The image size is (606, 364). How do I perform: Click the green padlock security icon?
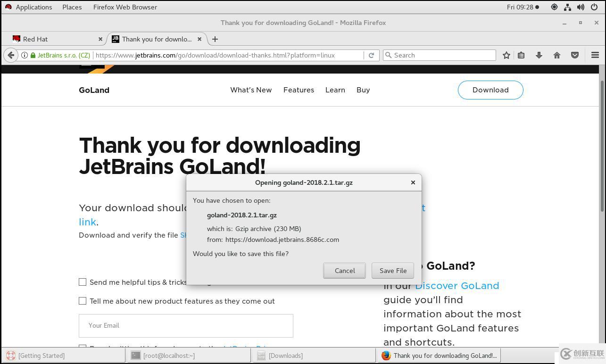click(33, 55)
